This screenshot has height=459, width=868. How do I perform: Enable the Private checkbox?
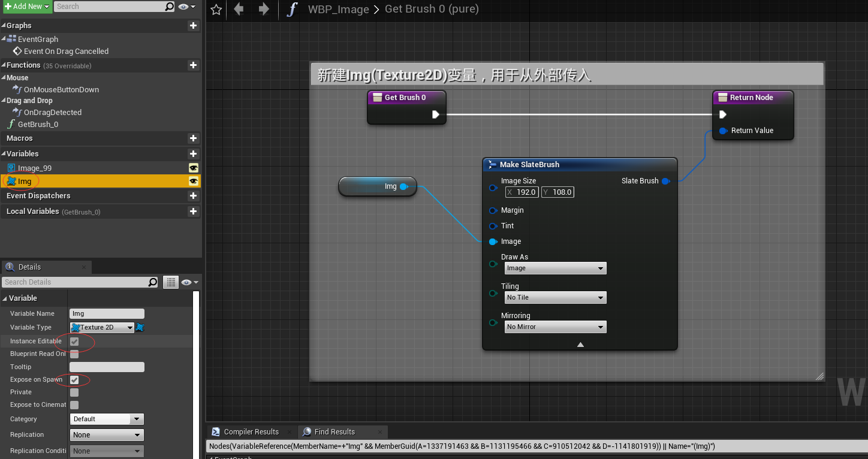[x=74, y=392]
